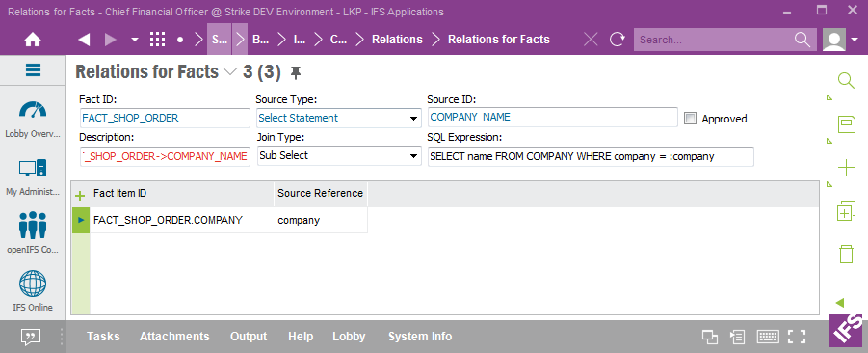Open the Lobby Overview sidebar icon
This screenshot has height=353, width=868.
tap(32, 109)
